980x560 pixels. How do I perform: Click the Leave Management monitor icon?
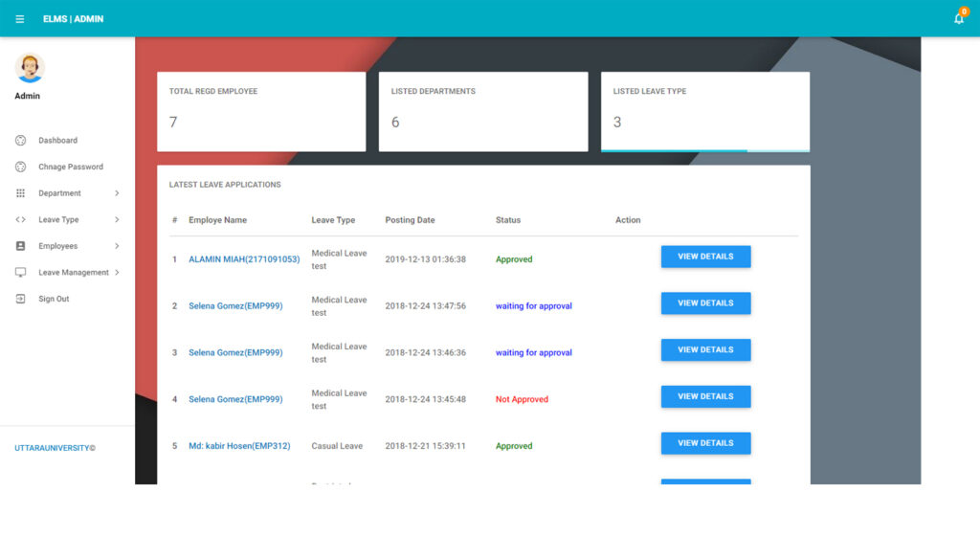click(x=21, y=273)
